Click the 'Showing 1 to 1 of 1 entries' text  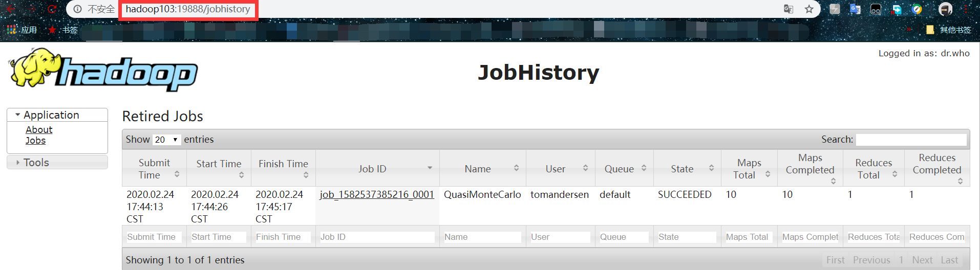click(x=185, y=260)
